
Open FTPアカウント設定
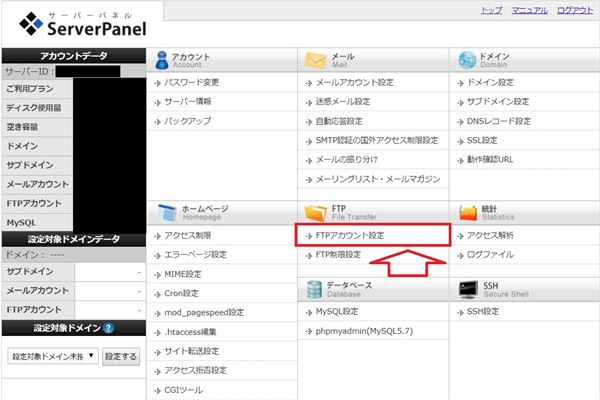coord(350,235)
